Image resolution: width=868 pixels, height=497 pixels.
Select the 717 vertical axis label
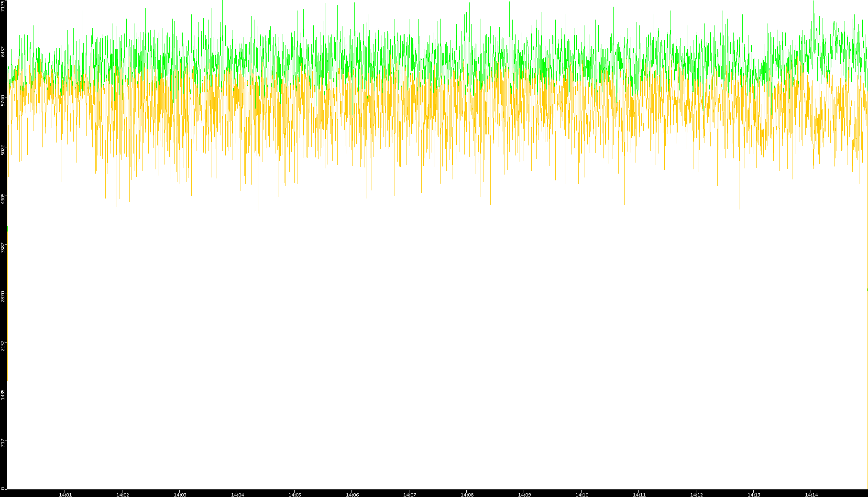[3, 442]
